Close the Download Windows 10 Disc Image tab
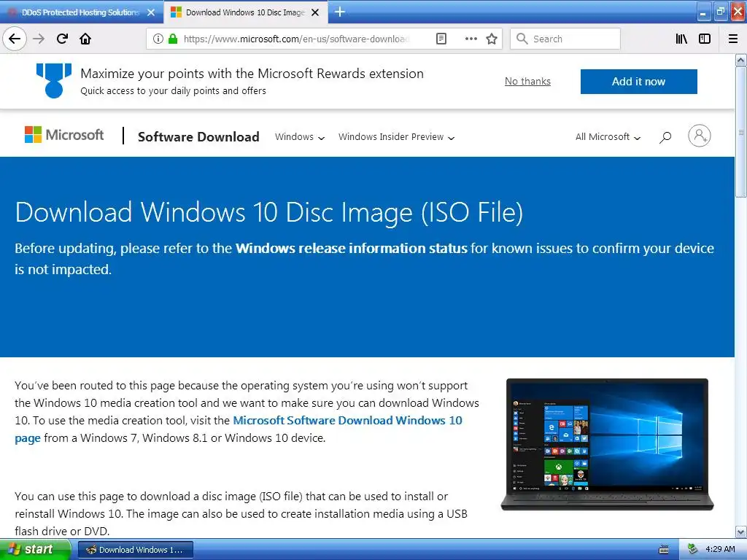The image size is (747, 560). click(x=315, y=12)
